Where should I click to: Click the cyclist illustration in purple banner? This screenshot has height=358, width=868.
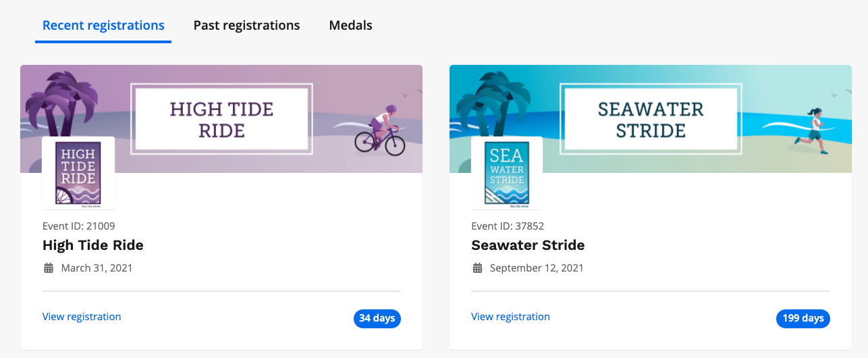[x=381, y=131]
